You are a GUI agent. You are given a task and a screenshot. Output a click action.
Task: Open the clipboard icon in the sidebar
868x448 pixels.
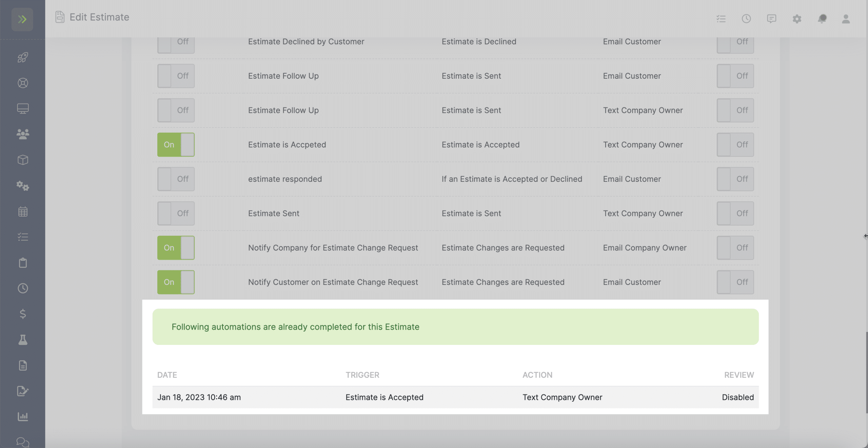(x=23, y=262)
